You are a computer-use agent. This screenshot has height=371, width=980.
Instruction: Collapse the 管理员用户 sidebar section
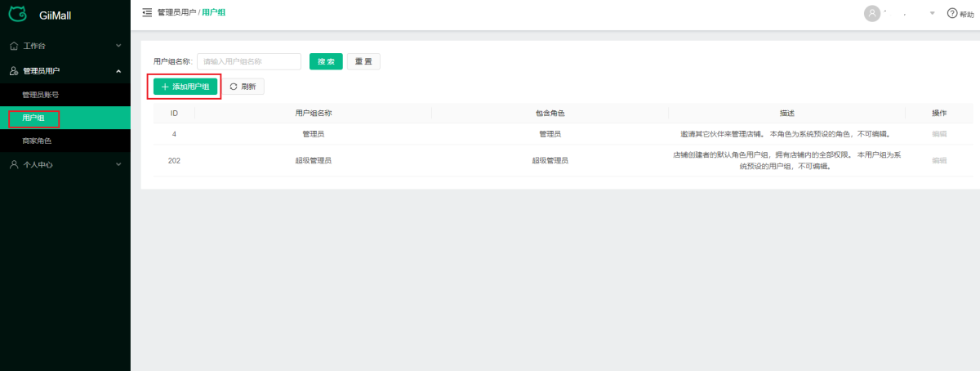pos(118,71)
